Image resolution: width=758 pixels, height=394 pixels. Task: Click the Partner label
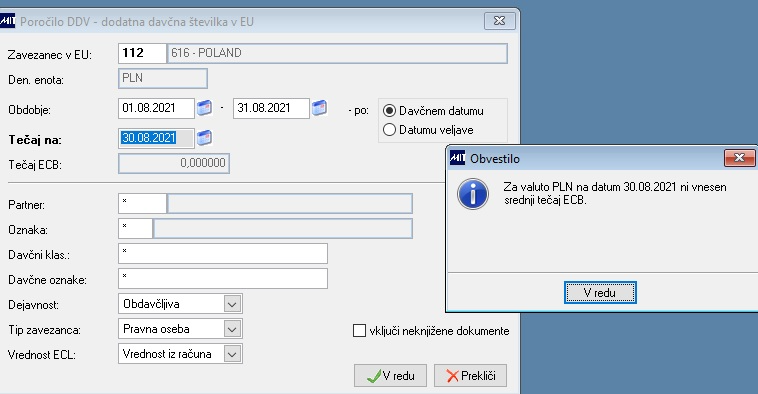tap(27, 205)
